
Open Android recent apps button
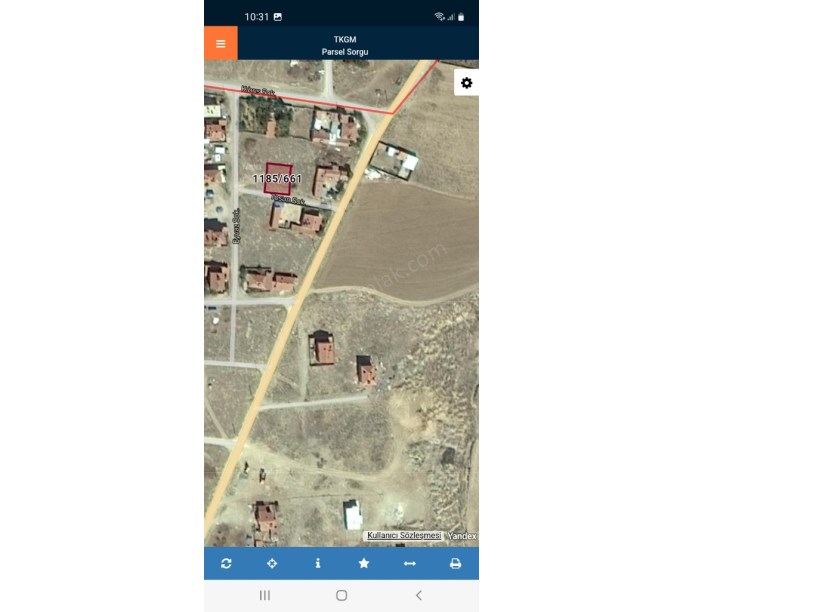click(x=265, y=595)
